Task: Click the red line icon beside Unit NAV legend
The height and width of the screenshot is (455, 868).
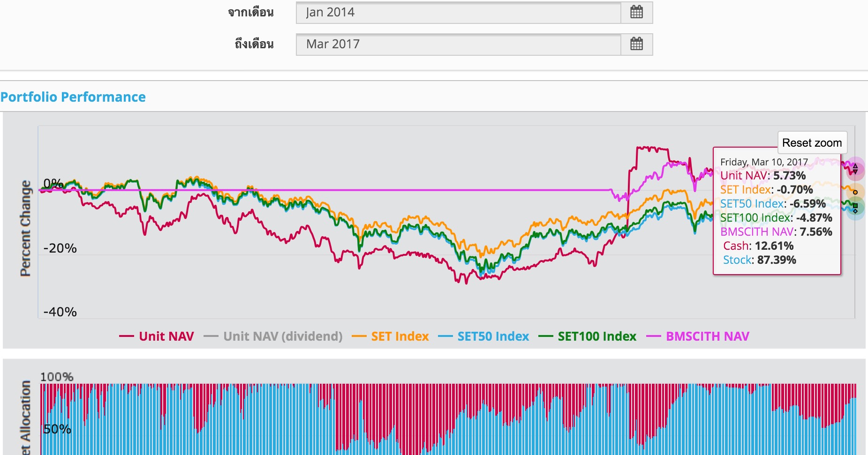Action: (x=127, y=336)
